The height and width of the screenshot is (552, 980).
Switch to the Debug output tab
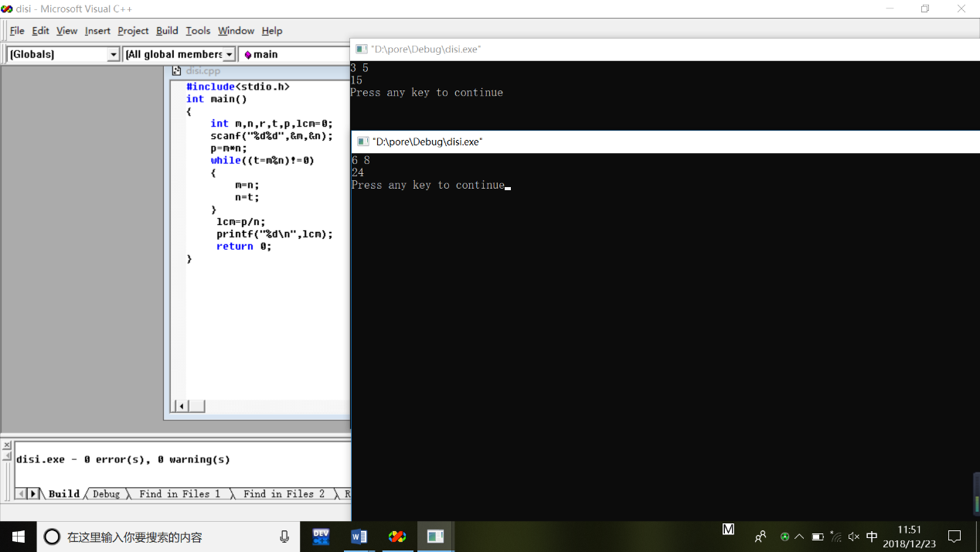click(x=107, y=494)
